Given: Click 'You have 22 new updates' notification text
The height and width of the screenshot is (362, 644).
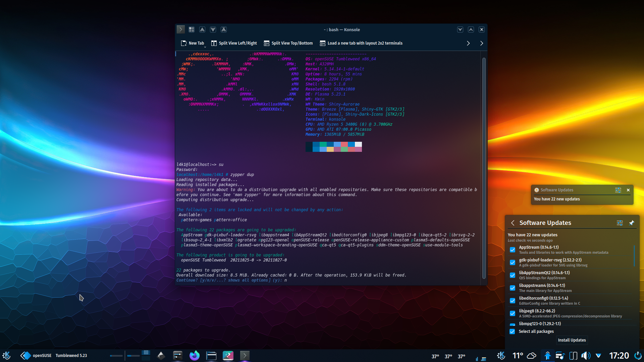Looking at the screenshot, I should click(557, 199).
